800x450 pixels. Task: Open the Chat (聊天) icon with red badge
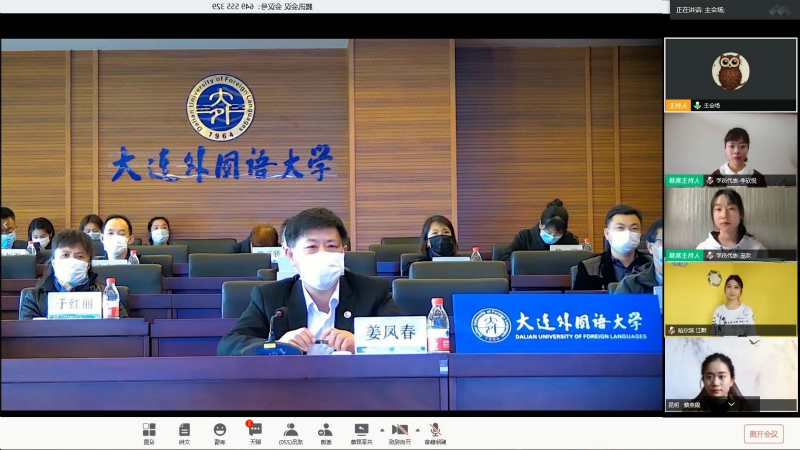[x=255, y=432]
